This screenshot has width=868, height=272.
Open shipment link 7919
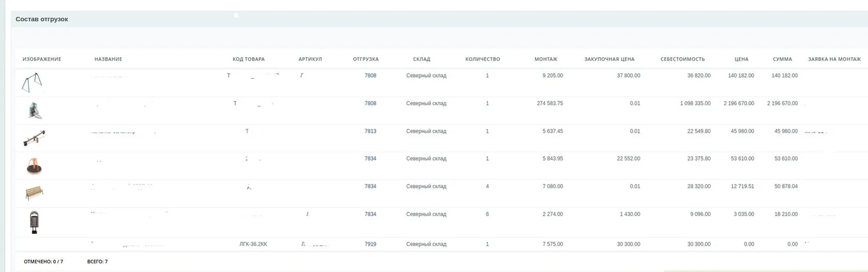[x=370, y=245]
